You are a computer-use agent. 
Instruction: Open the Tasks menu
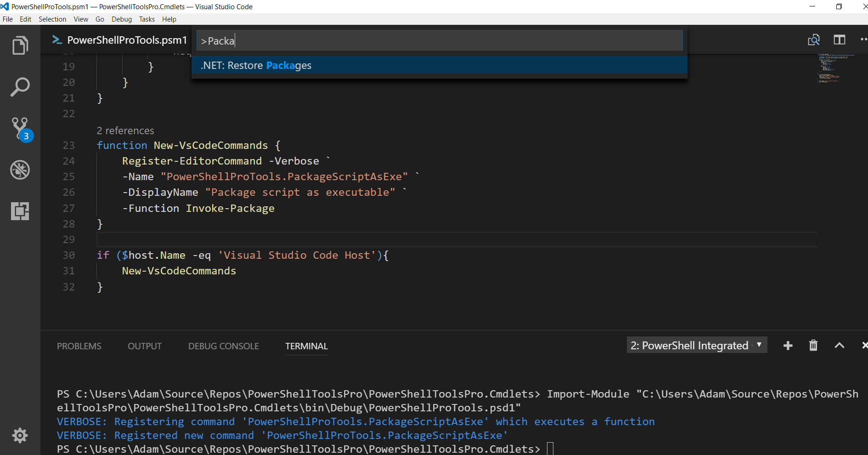(147, 19)
